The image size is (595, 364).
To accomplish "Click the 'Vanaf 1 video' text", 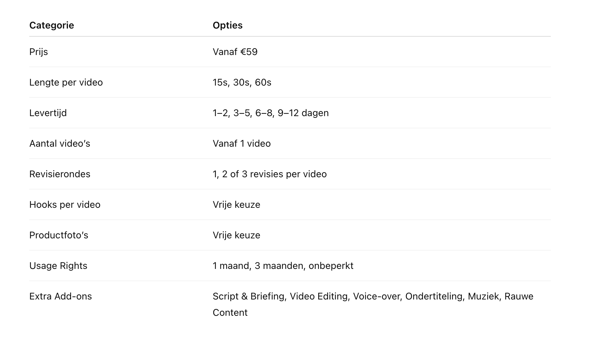I will click(x=241, y=144).
